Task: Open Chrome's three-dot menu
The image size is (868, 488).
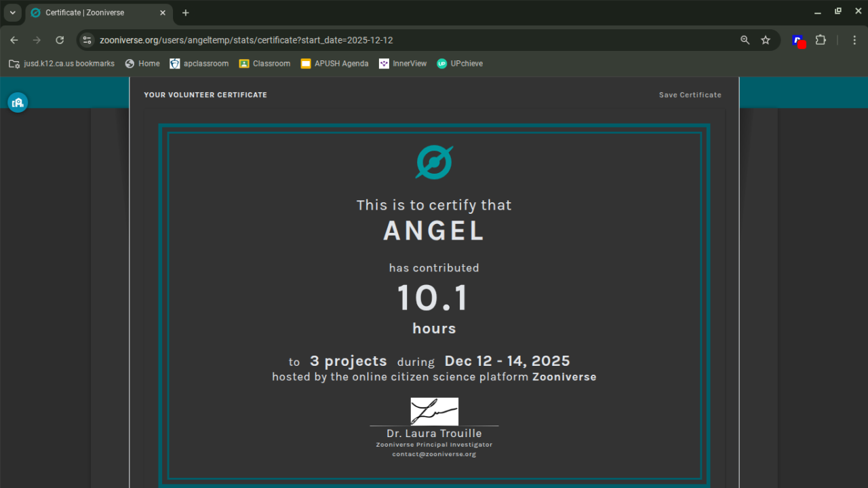Action: point(854,40)
